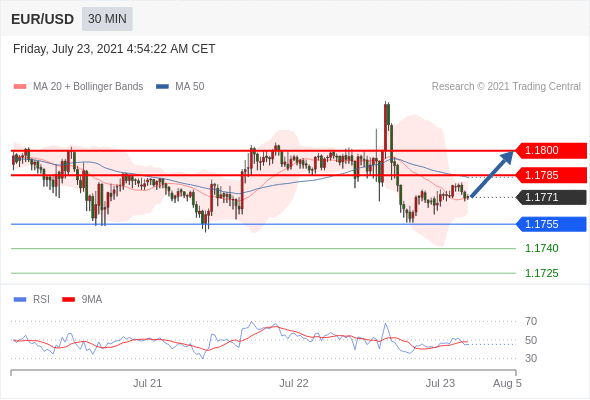Click the date and time text

[x=114, y=49]
